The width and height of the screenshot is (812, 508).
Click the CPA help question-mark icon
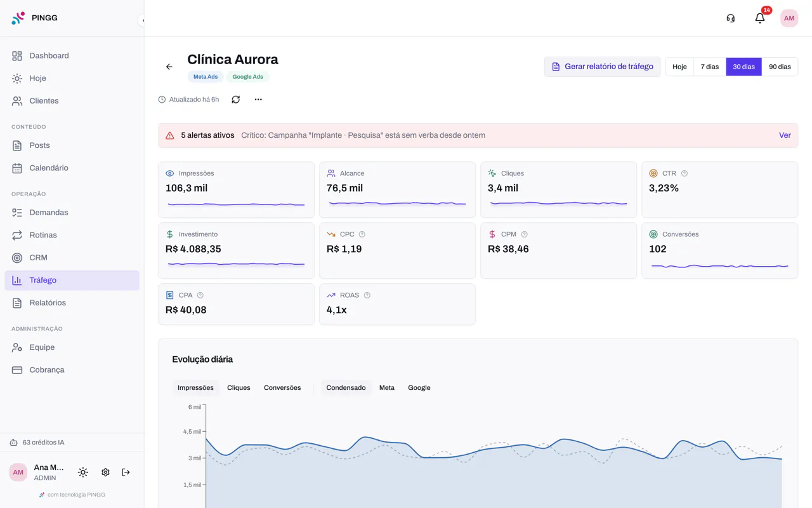tap(200, 295)
